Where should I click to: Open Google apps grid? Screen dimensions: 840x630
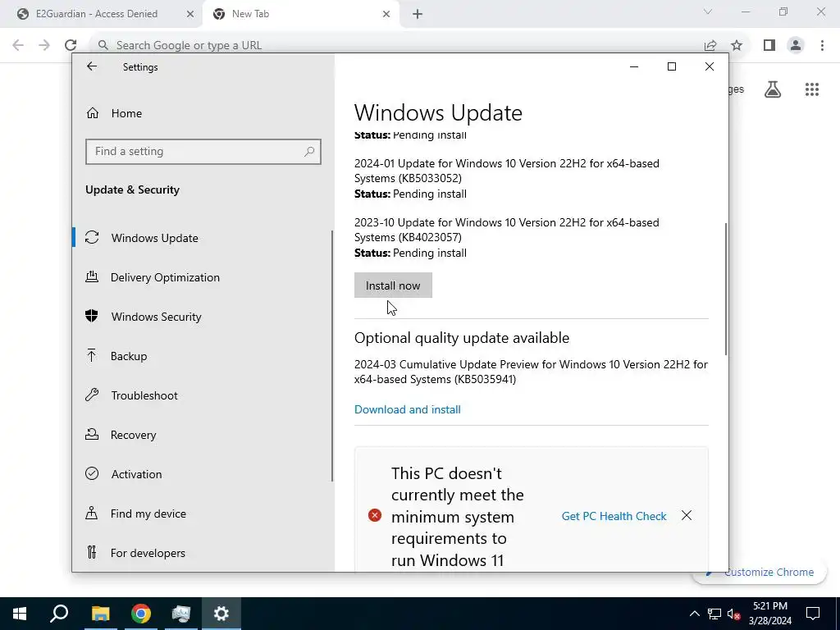[x=812, y=89]
